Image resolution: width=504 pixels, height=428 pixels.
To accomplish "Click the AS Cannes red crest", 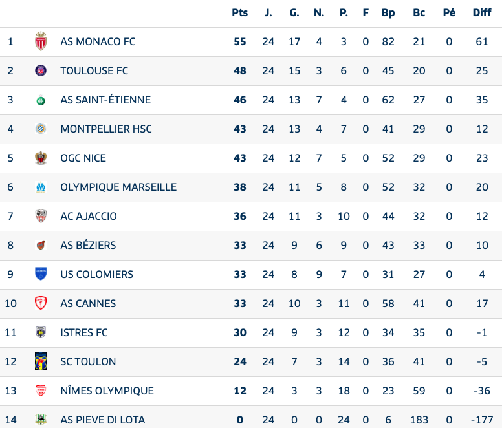I will [x=41, y=303].
